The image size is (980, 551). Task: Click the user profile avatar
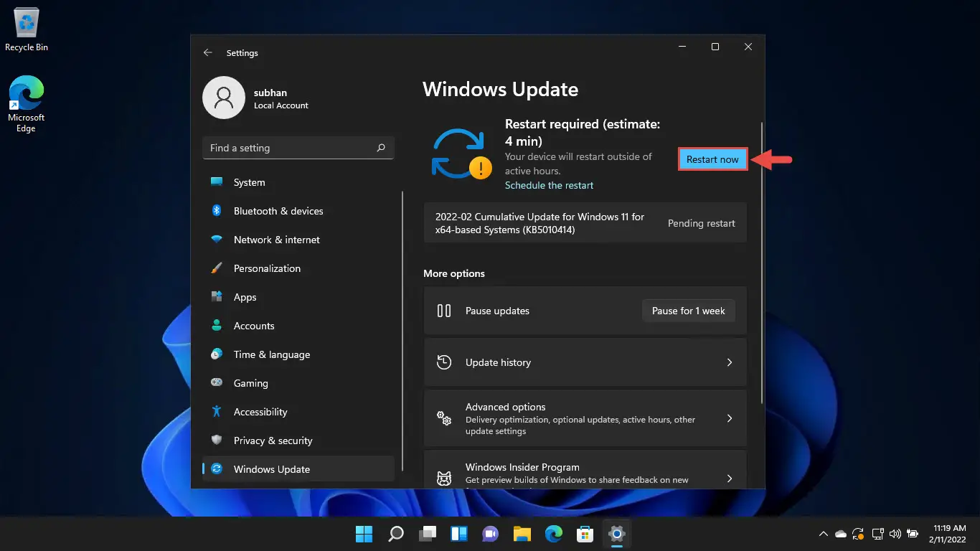(x=224, y=98)
